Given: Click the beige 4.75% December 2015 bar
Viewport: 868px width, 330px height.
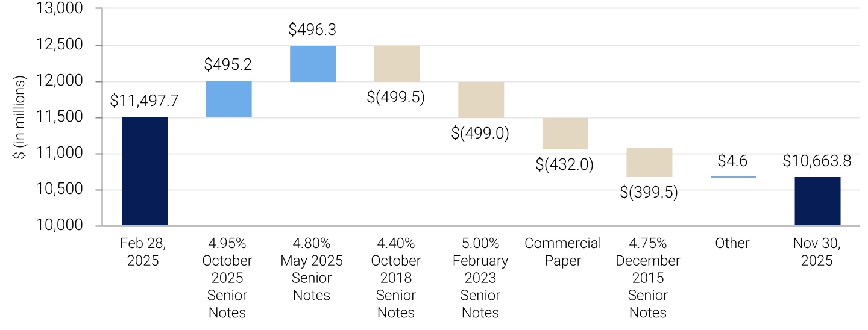Looking at the screenshot, I should coord(649,163).
